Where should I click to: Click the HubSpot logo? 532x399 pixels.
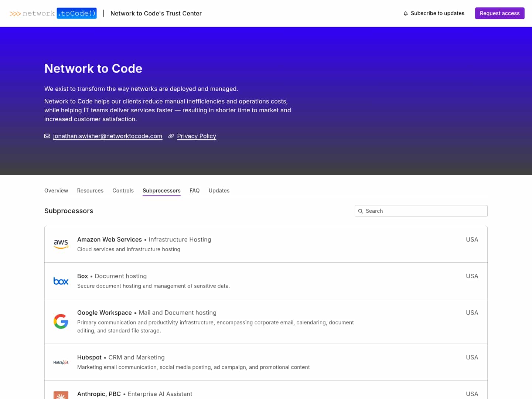point(61,362)
